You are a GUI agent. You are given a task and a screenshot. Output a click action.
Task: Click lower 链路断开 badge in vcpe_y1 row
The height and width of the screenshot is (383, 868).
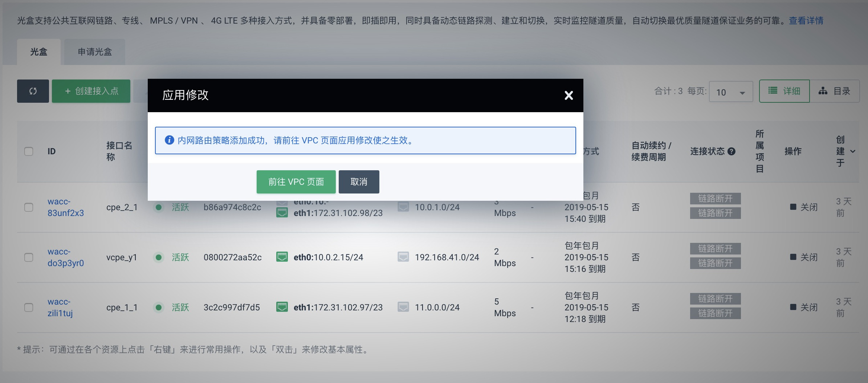pos(715,263)
